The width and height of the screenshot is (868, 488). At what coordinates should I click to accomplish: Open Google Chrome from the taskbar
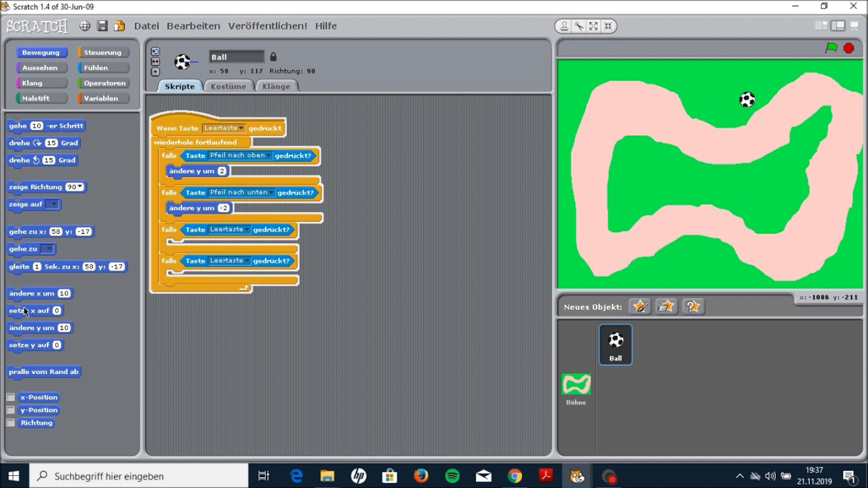[x=515, y=476]
